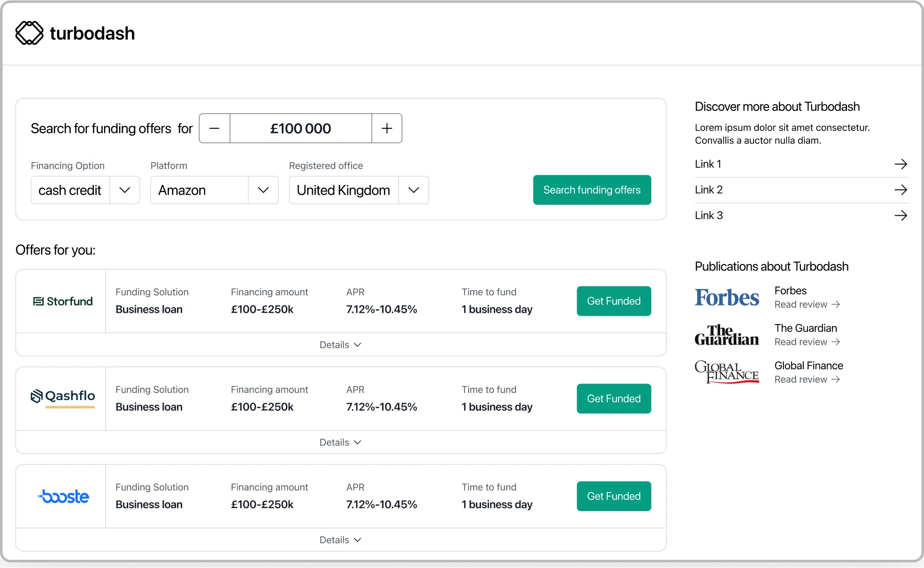Viewport: 924px width, 568px height.
Task: Follow Link 2 under Discover more
Action: click(708, 190)
